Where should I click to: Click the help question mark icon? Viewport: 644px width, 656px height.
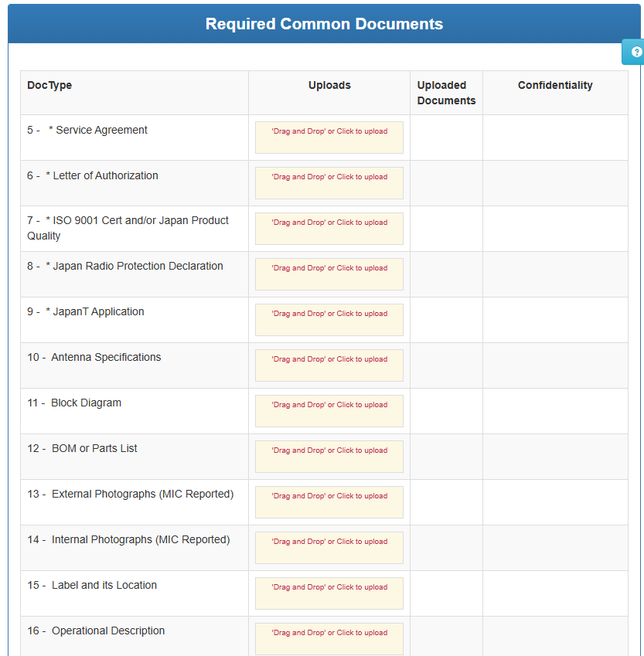click(636, 53)
